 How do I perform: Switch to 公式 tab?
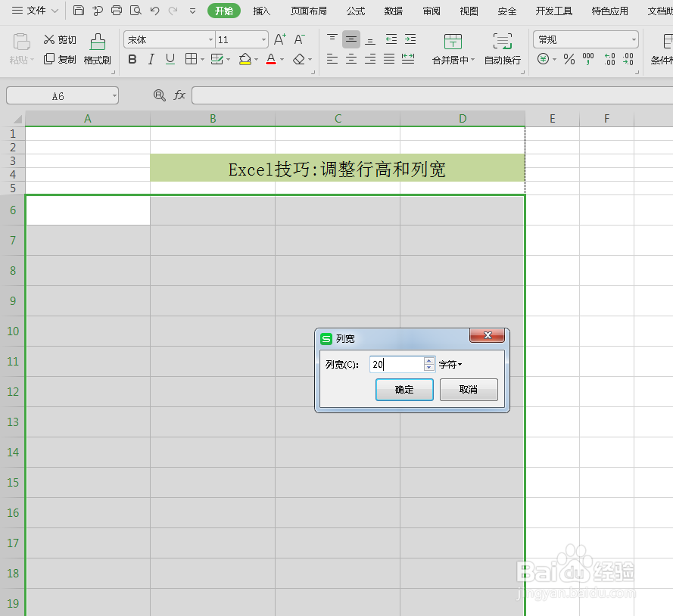pyautogui.click(x=356, y=11)
